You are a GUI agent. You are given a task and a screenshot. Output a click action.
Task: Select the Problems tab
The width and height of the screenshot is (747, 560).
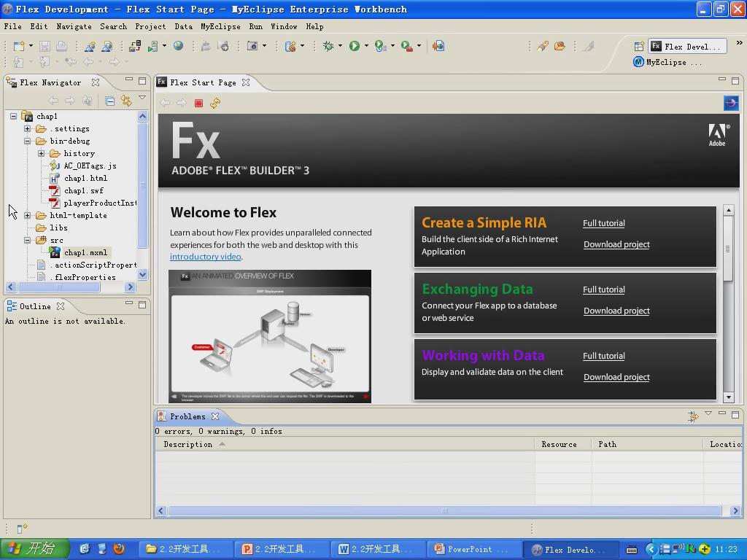click(x=187, y=416)
